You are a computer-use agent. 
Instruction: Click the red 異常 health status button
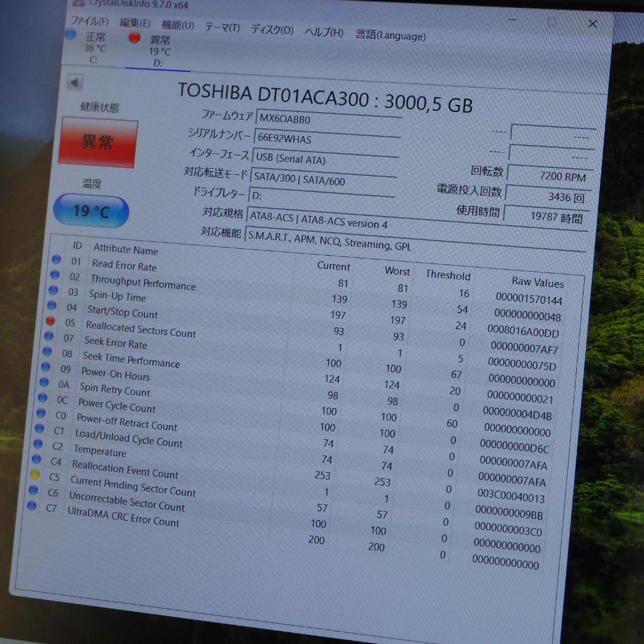click(98, 142)
